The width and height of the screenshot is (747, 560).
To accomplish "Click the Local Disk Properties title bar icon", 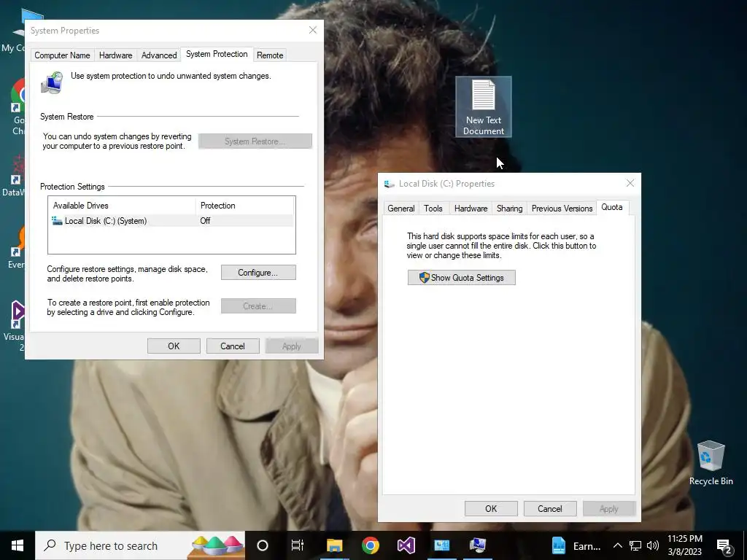I will 390,184.
